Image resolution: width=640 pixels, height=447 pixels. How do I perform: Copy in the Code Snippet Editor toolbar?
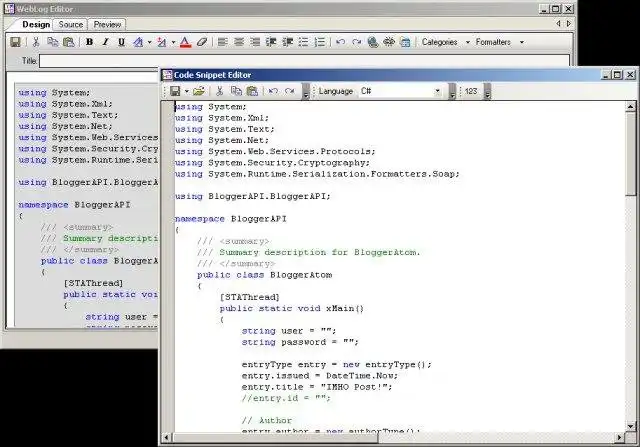tap(236, 91)
